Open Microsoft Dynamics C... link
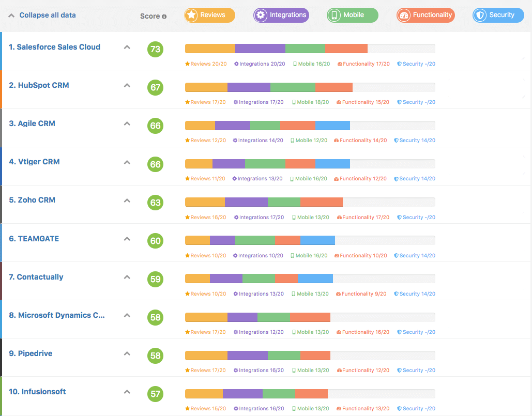Image resolution: width=532 pixels, height=416 pixels. tap(57, 315)
